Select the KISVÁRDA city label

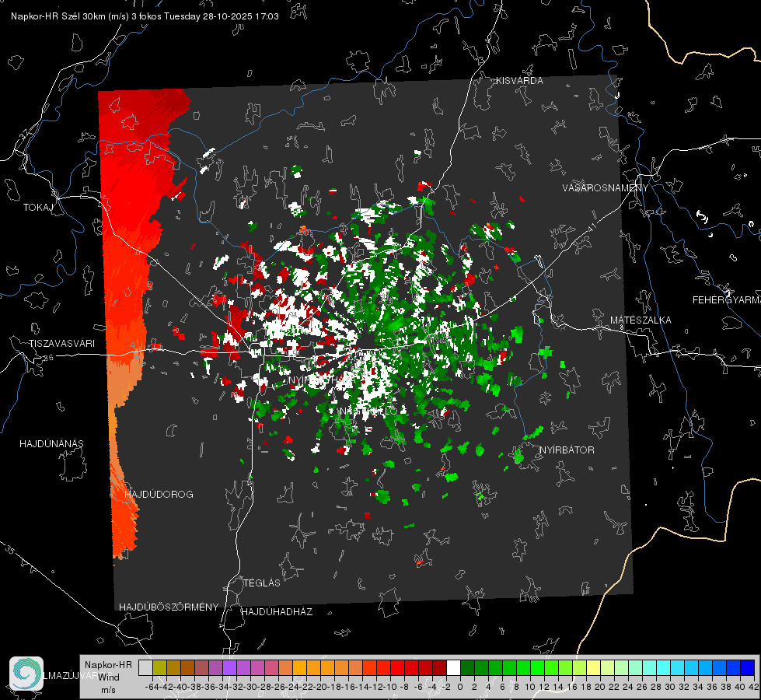coord(519,81)
